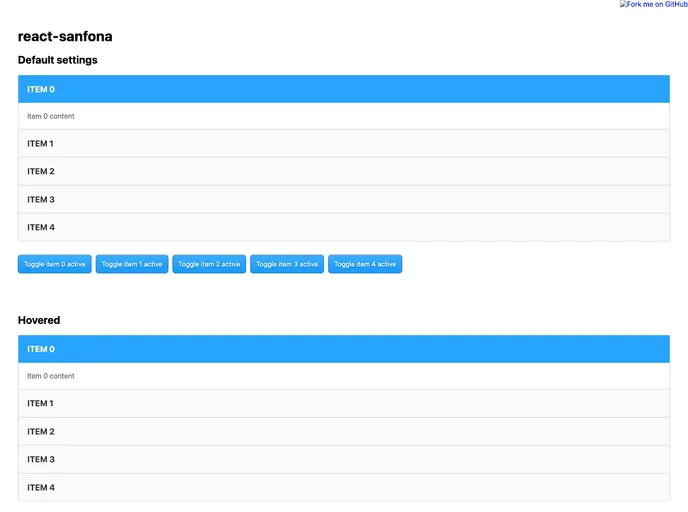
Task: Expand ITEM 2 in Hovered accordion
Action: (x=344, y=431)
